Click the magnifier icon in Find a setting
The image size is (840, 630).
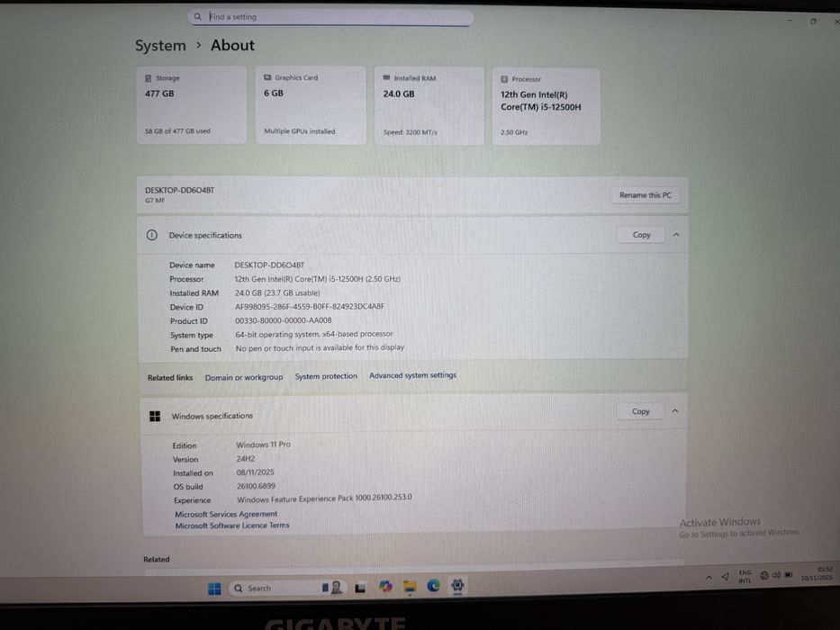tap(197, 16)
